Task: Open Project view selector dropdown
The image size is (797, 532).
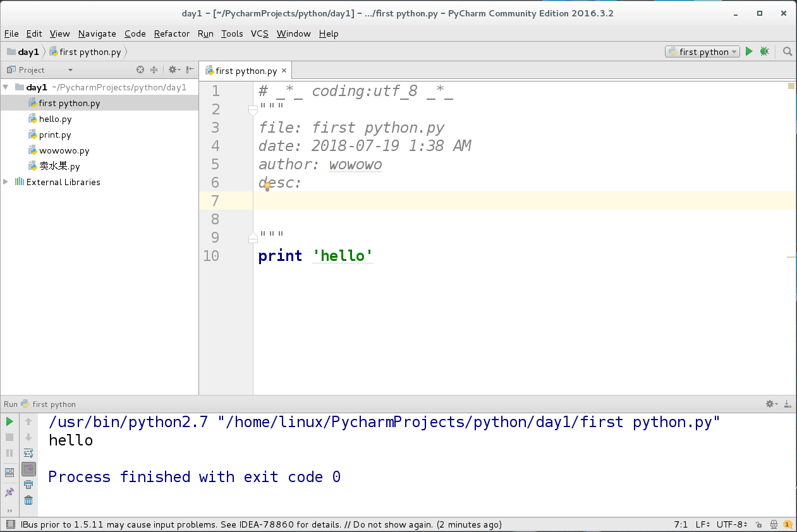Action: tap(40, 70)
